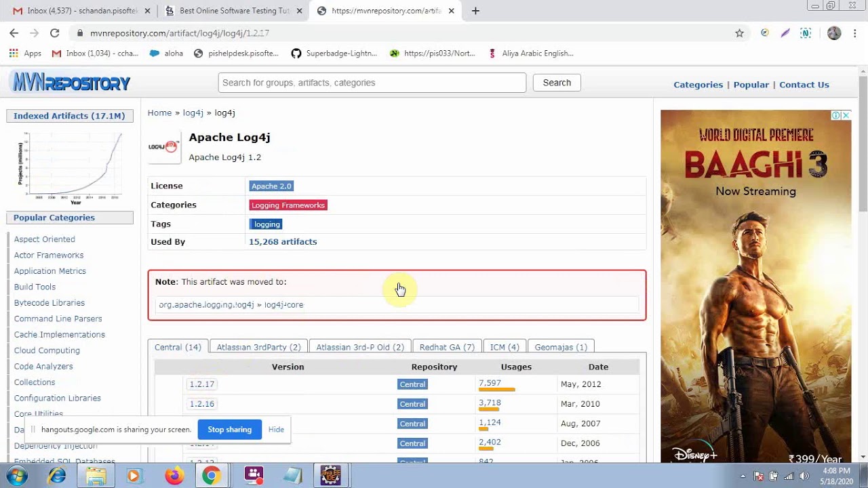Click the Apache Log4j artifact logo
The height and width of the screenshot is (488, 868).
[x=164, y=146]
